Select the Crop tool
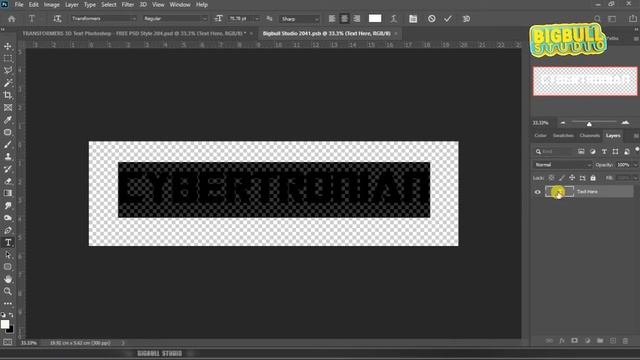640x360 pixels. [x=8, y=95]
